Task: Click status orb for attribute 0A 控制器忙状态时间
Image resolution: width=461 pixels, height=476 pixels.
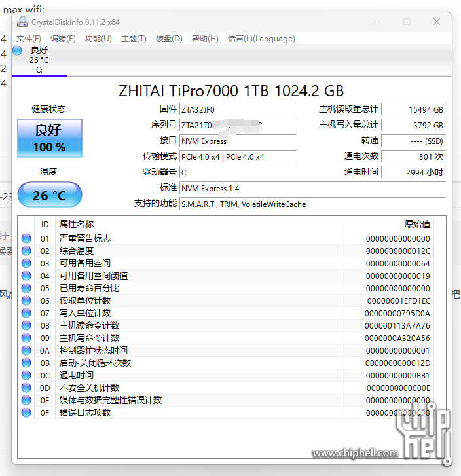Action: 26,350
